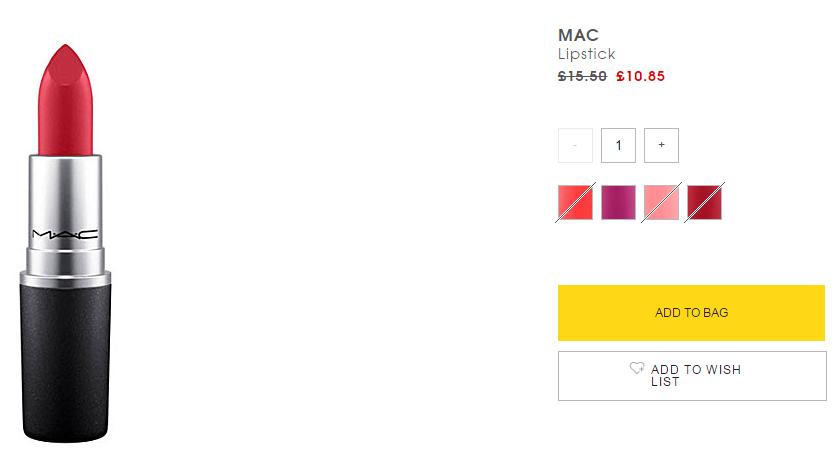Choose the magenta shade swatch
Image resolution: width=838 pixels, height=468 pixels.
click(x=618, y=203)
